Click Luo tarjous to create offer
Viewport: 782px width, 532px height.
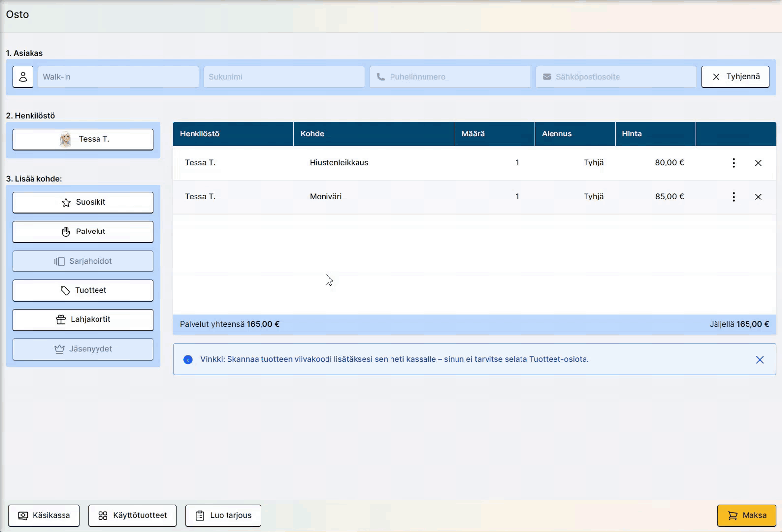coord(223,516)
